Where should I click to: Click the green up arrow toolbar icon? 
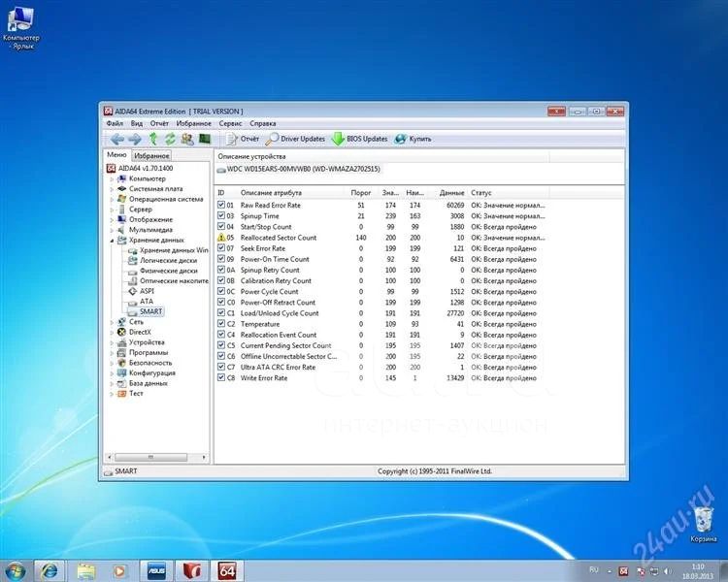point(152,139)
